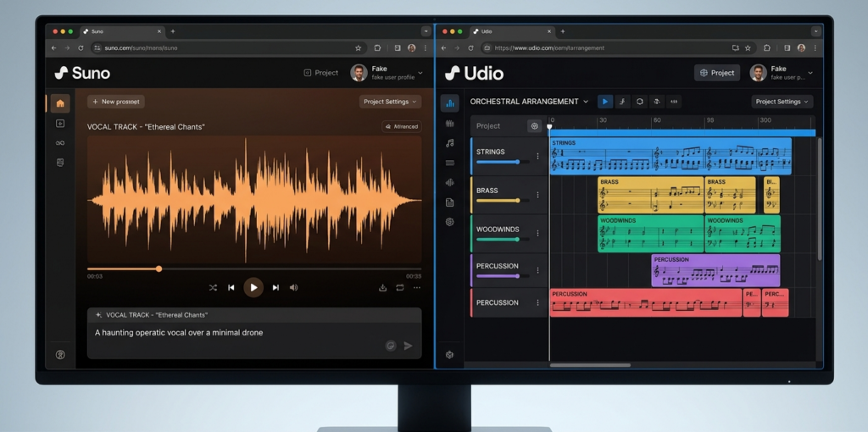Open the STRINGS track three-dot options

point(537,156)
